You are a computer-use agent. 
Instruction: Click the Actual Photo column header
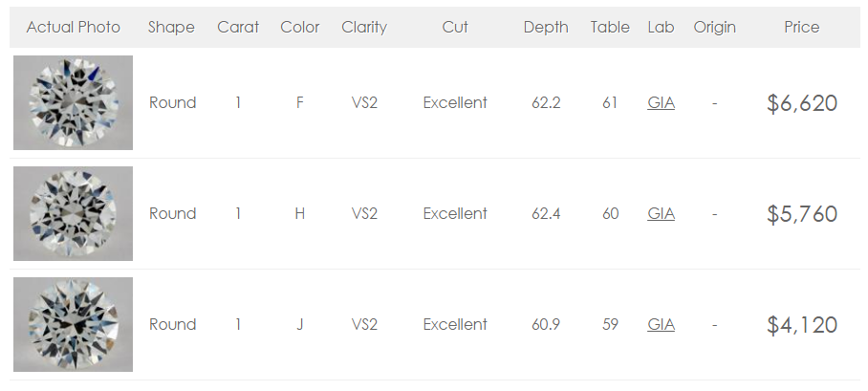(73, 27)
